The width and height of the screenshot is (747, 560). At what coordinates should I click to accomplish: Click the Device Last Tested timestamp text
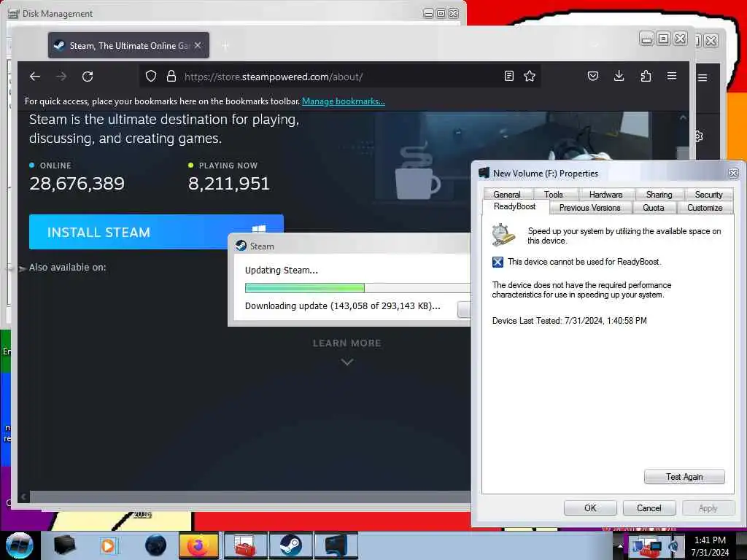pyautogui.click(x=569, y=321)
